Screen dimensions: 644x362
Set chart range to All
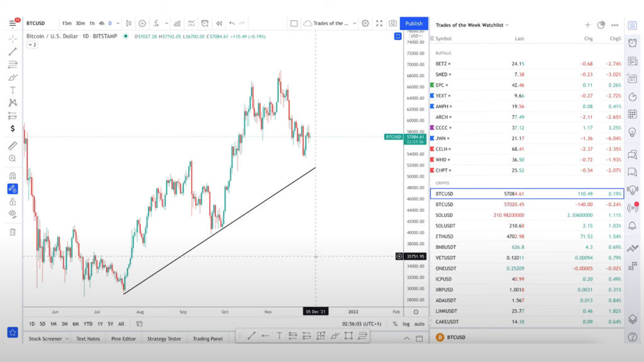click(121, 324)
